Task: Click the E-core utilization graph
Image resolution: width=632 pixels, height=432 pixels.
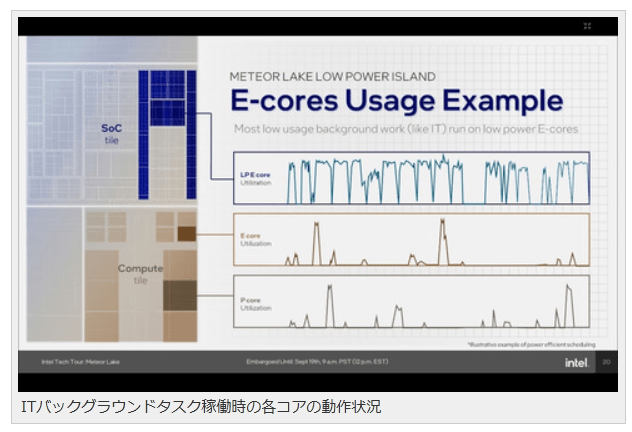Action: [x=435, y=241]
